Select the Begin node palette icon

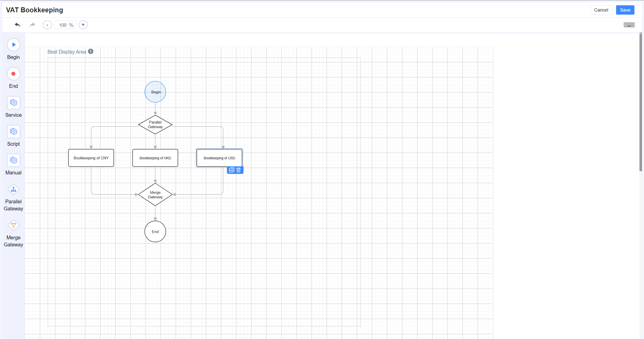coord(14,45)
